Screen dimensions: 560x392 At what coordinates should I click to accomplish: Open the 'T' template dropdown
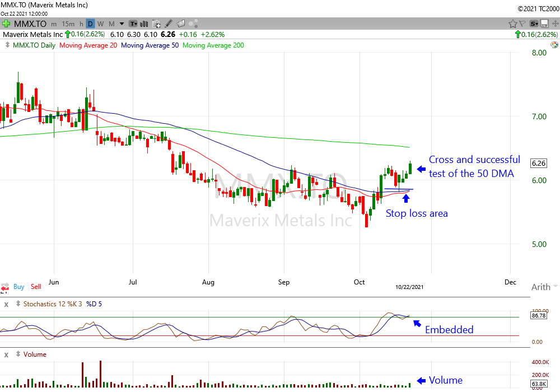(133, 24)
